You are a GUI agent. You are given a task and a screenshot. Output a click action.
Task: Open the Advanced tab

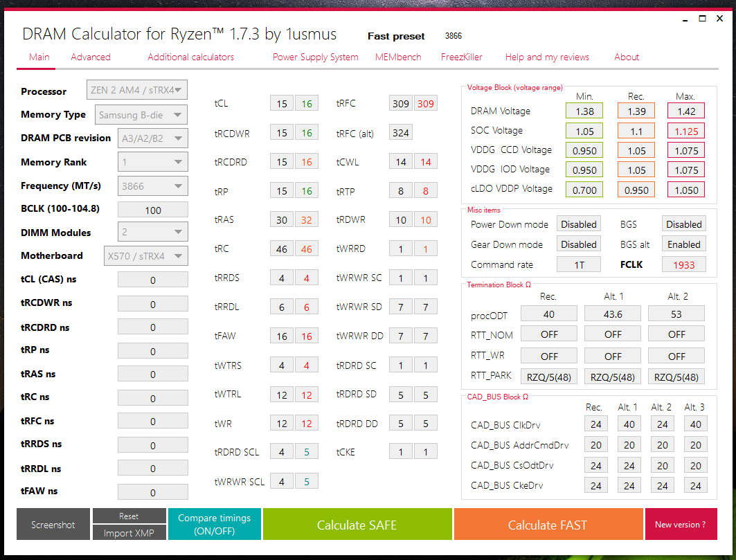(91, 57)
